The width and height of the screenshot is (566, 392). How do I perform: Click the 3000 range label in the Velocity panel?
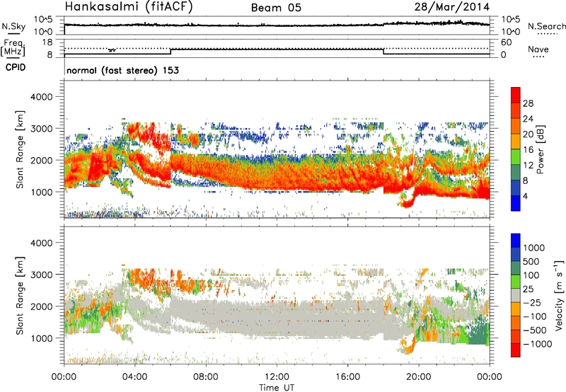pyautogui.click(x=41, y=275)
